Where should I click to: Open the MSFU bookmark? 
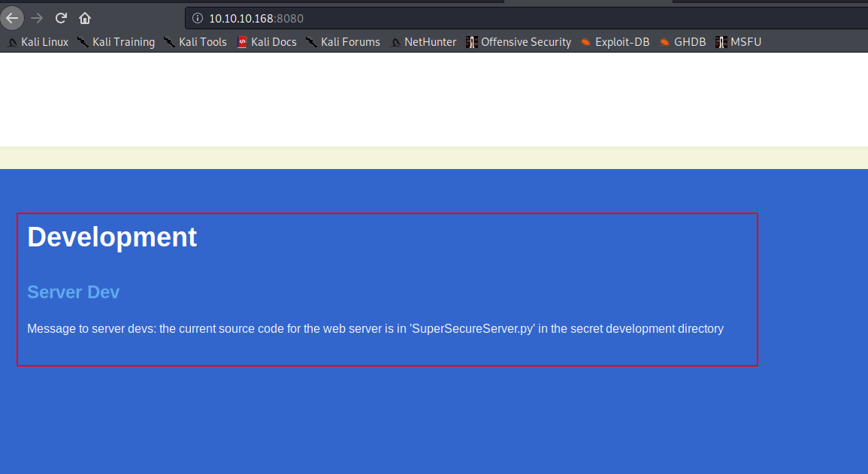click(739, 42)
